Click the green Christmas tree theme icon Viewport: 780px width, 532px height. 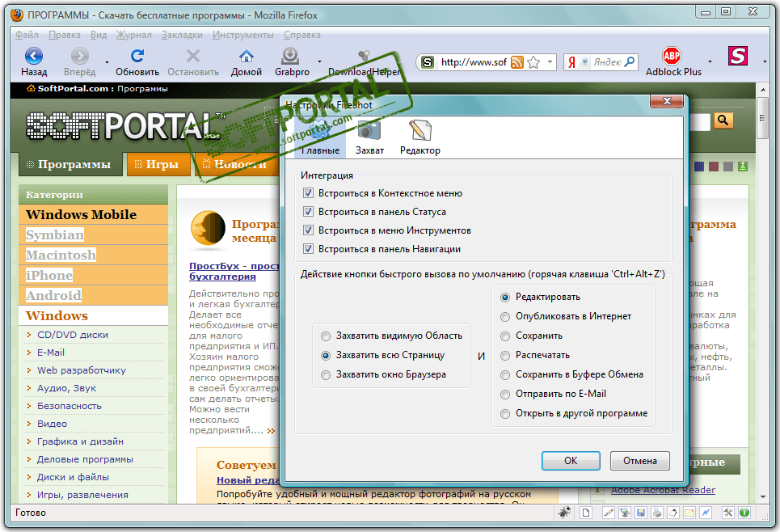click(x=743, y=167)
